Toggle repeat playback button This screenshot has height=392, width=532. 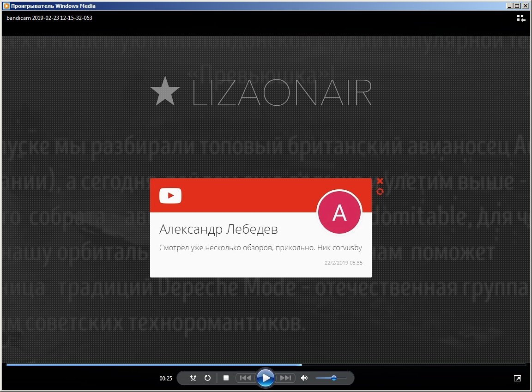click(208, 378)
